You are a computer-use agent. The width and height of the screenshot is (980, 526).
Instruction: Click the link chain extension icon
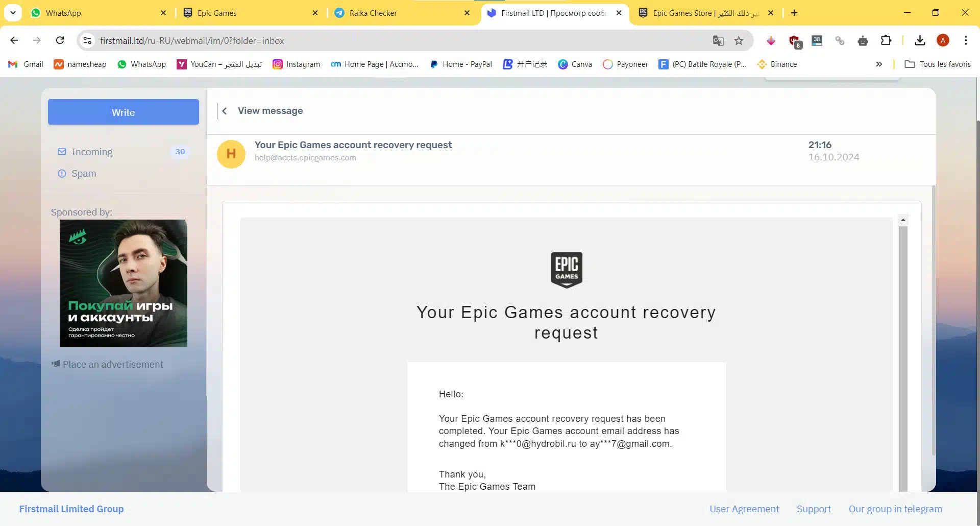(x=840, y=40)
